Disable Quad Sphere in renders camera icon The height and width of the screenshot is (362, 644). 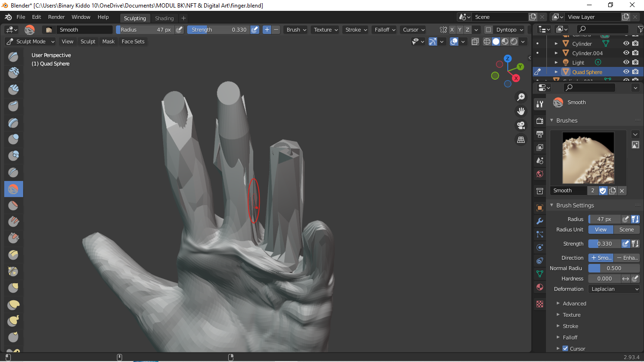click(x=636, y=72)
